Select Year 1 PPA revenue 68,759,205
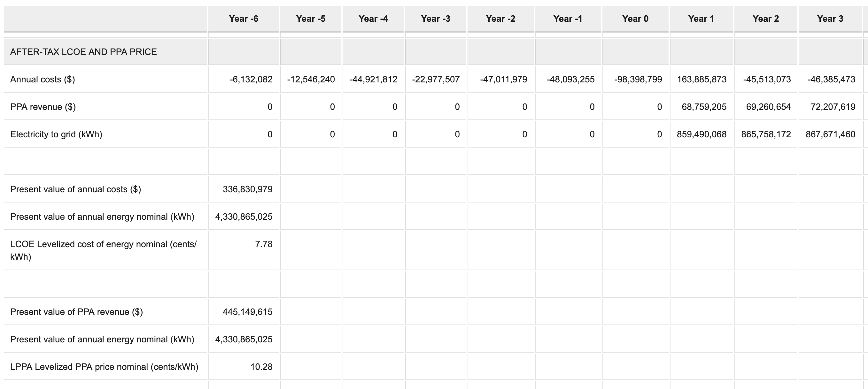The image size is (868, 389). point(704,107)
